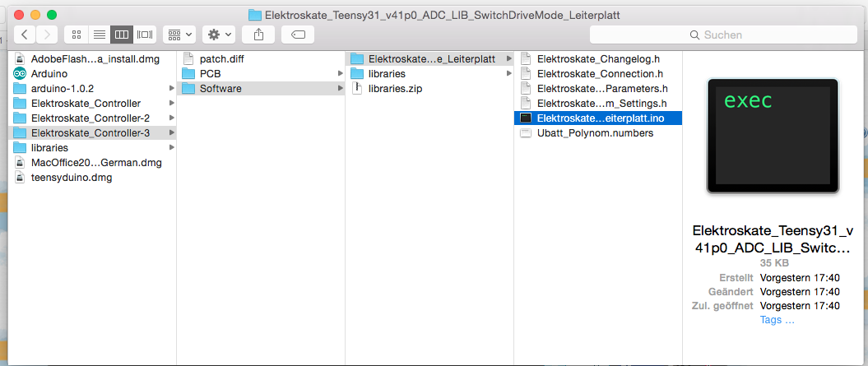The width and height of the screenshot is (868, 366).
Task: Go back with the left arrow button
Action: tap(25, 35)
